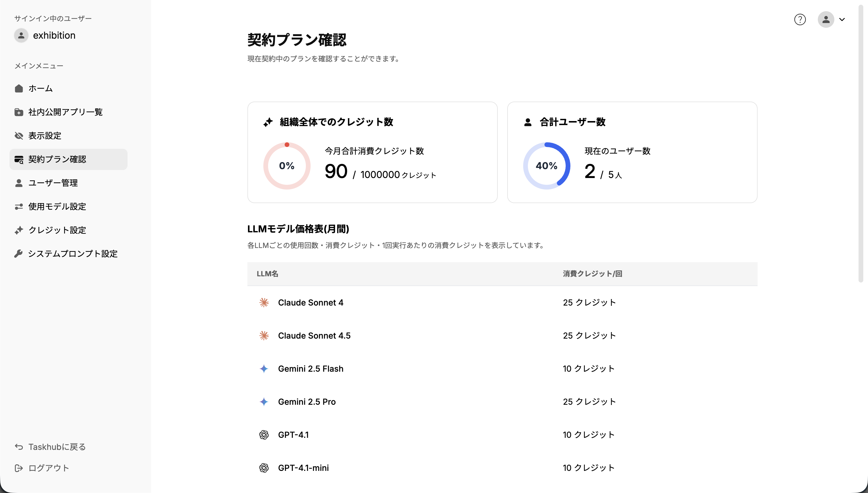
Task: Click the 40% user count ring
Action: click(x=546, y=166)
